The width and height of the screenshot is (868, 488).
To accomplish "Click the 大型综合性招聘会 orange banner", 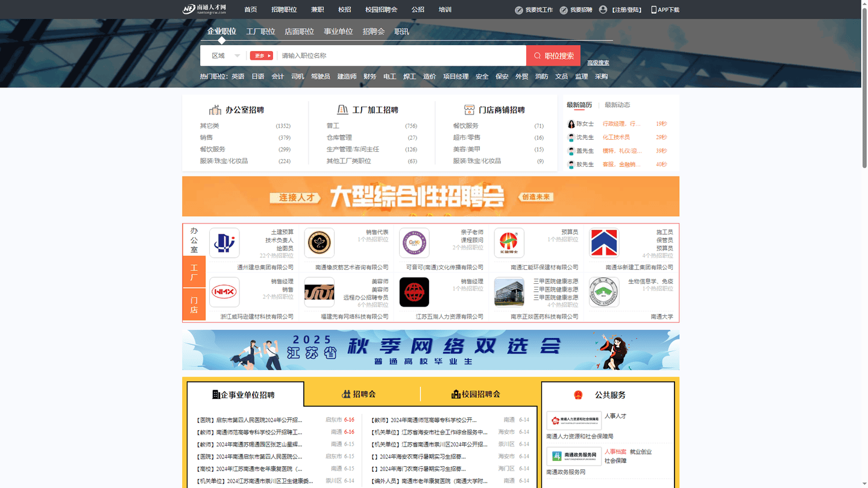I will point(430,196).
